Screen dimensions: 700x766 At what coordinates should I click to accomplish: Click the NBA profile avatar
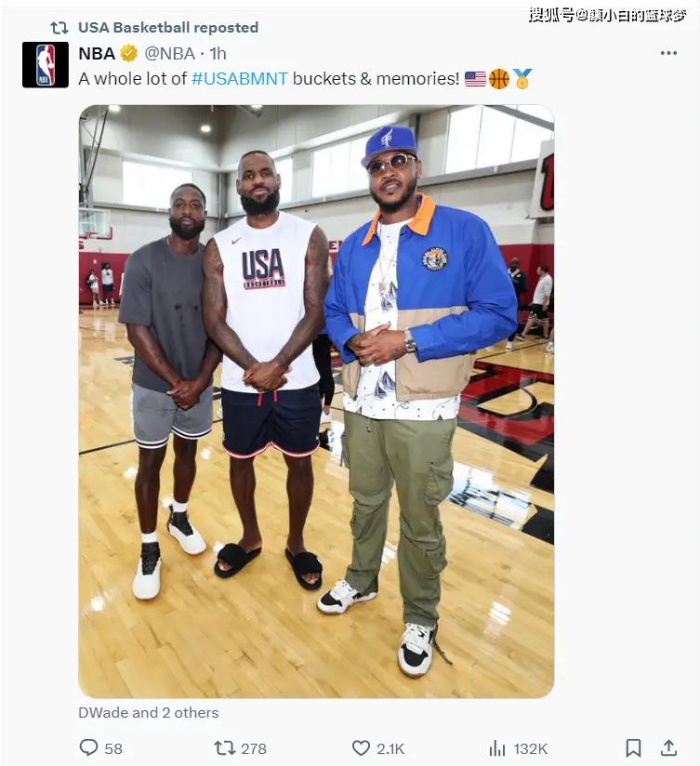click(x=46, y=65)
